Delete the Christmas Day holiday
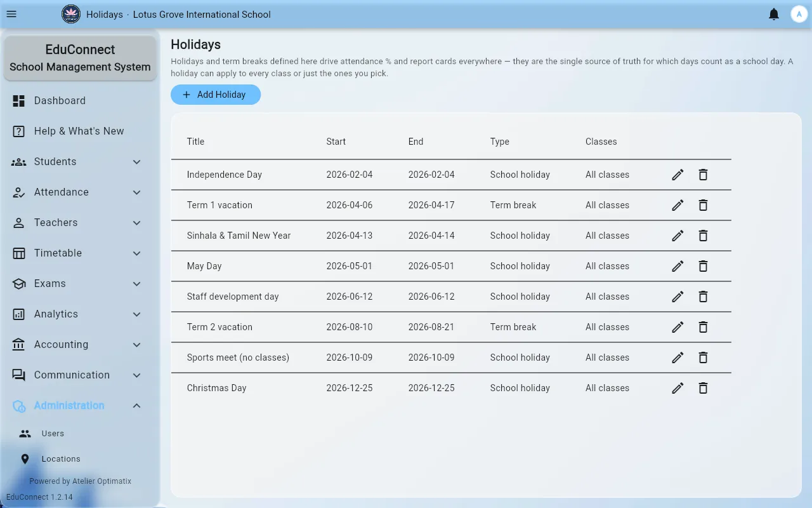 coord(703,388)
